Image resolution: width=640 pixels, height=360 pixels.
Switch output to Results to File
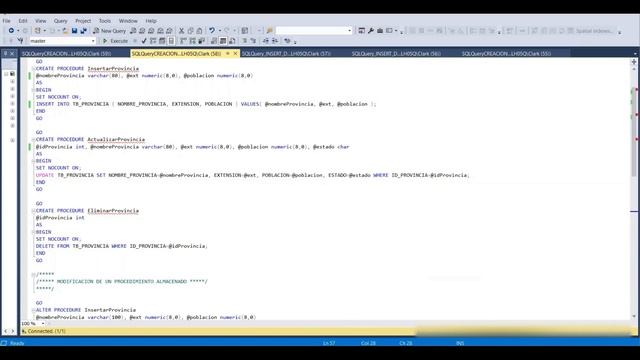coord(232,41)
